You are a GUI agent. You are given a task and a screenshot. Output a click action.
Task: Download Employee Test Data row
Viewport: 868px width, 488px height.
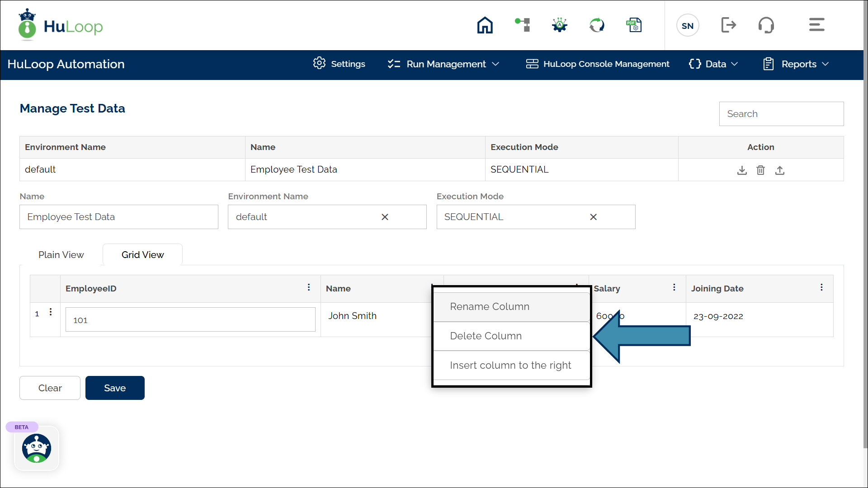742,170
